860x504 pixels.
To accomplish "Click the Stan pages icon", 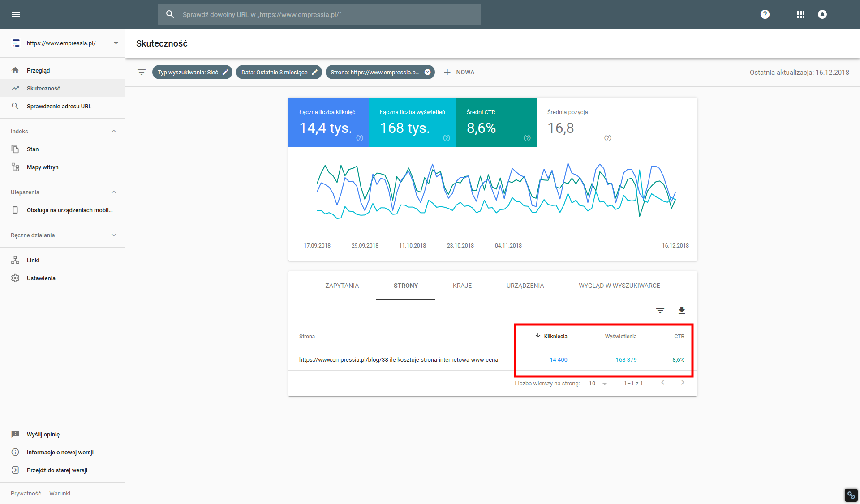I will (x=15, y=149).
